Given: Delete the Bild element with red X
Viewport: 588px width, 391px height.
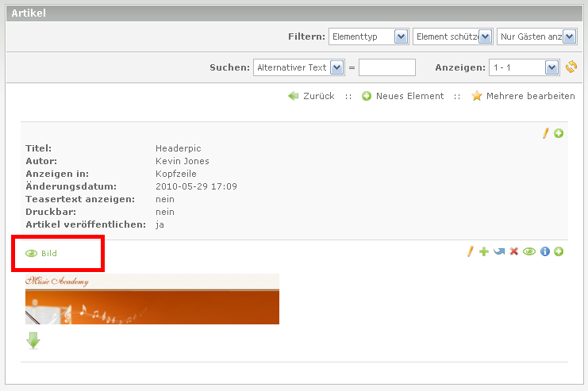Looking at the screenshot, I should [x=513, y=251].
